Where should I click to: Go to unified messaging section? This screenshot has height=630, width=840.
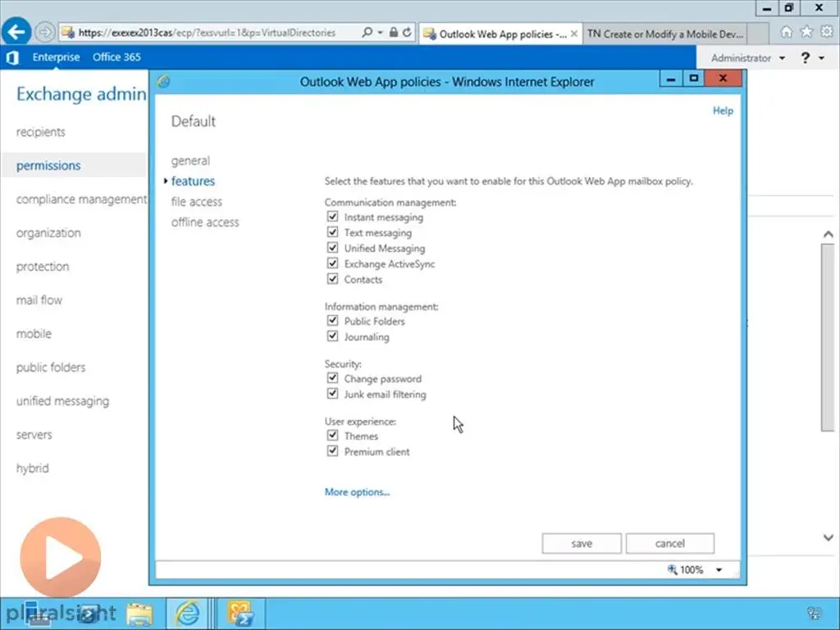coord(62,400)
